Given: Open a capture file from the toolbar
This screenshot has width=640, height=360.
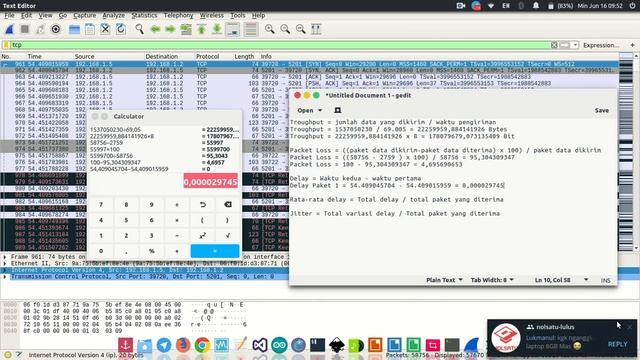Looking at the screenshot, I should [x=74, y=29].
